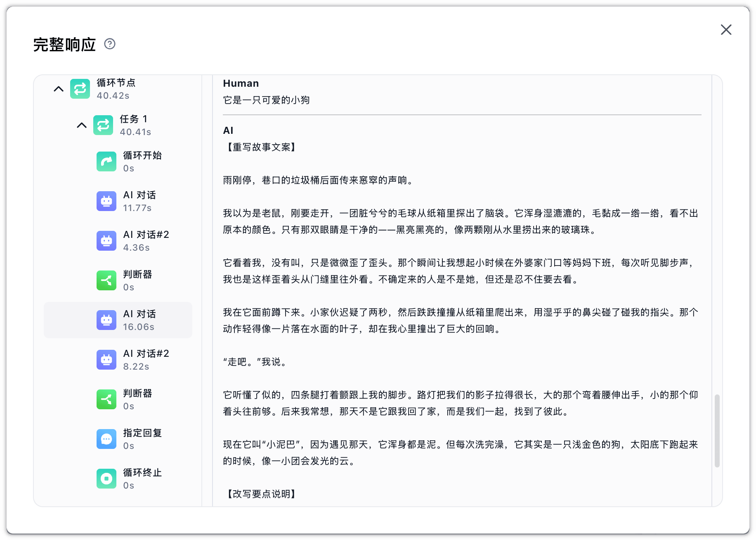756x541 pixels.
Task: Click the paragraph starting 它看着我，没有叫
Action: click(461, 271)
